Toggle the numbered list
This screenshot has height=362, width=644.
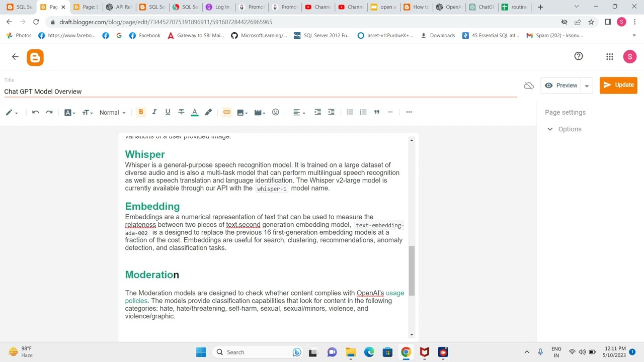(363, 112)
